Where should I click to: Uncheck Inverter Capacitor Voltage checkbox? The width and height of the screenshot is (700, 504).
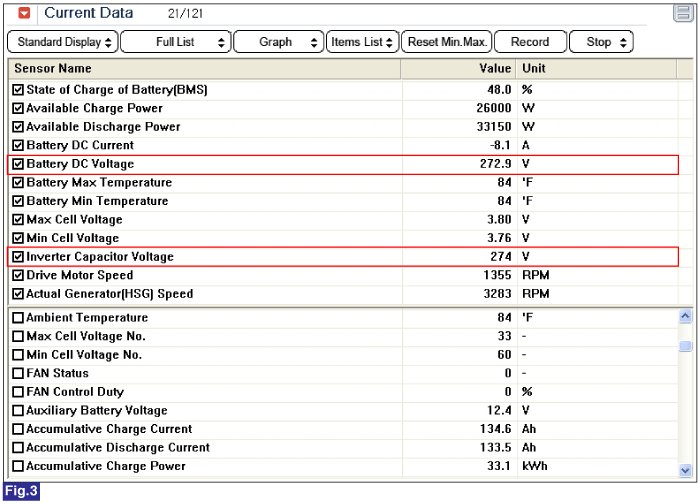tap(18, 257)
